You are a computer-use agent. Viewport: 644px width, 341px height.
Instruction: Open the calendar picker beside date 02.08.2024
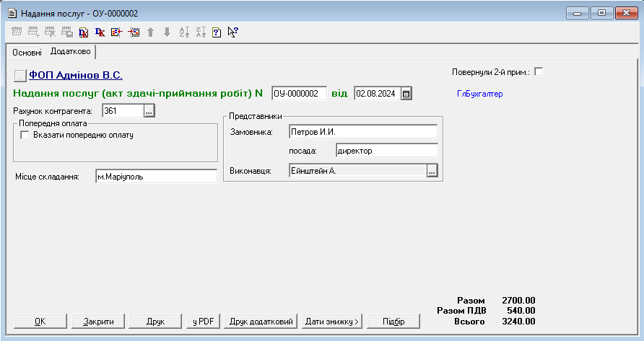coord(406,93)
